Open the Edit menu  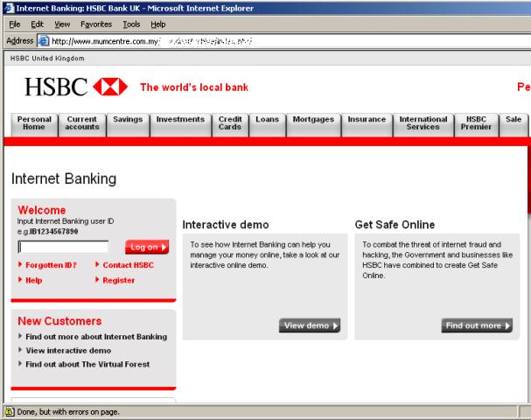[37, 24]
